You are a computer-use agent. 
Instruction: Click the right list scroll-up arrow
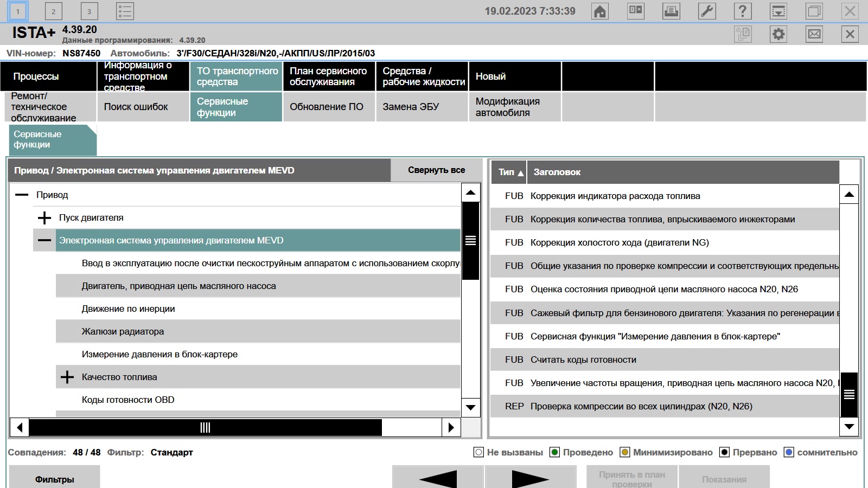click(849, 194)
